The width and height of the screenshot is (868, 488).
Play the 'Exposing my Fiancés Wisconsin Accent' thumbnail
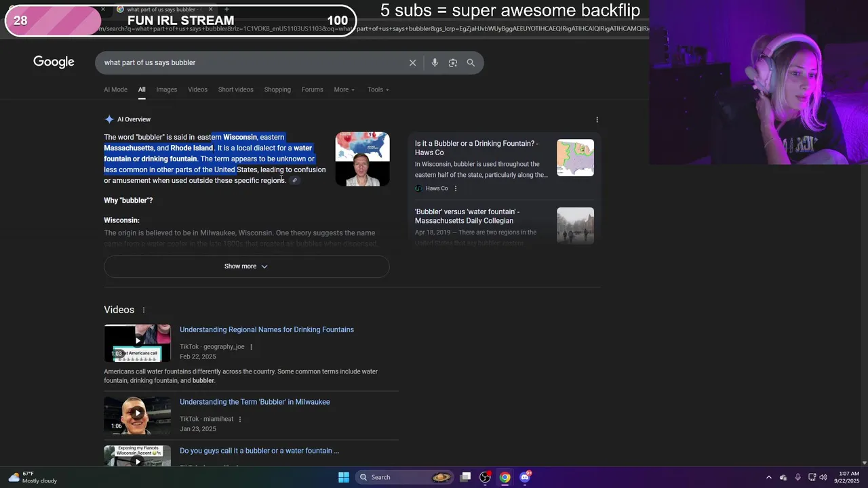pyautogui.click(x=137, y=455)
